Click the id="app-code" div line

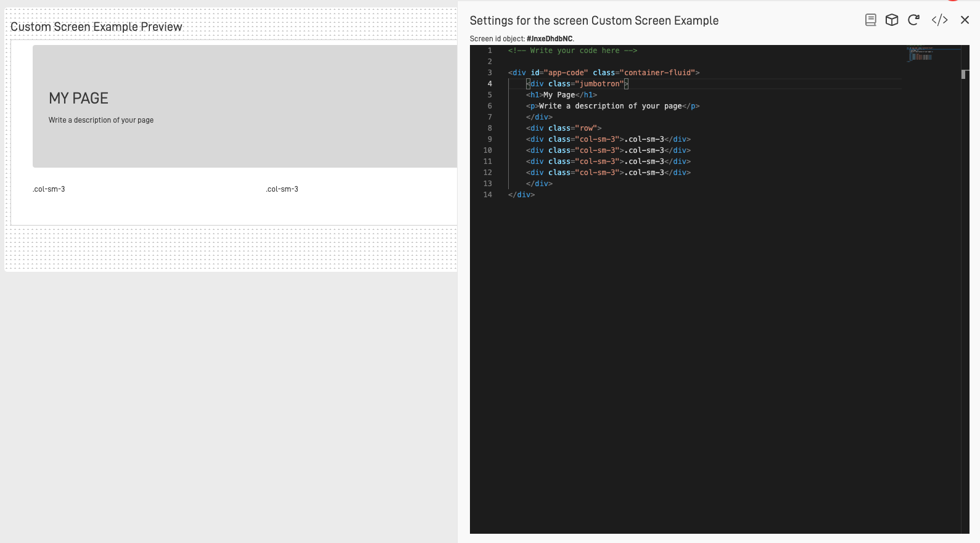604,73
